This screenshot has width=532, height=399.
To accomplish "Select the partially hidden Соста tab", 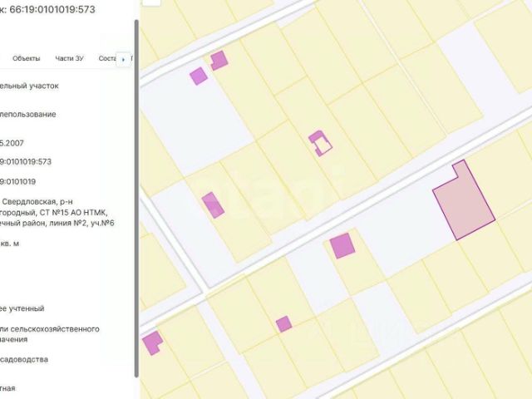I will pyautogui.click(x=107, y=58).
